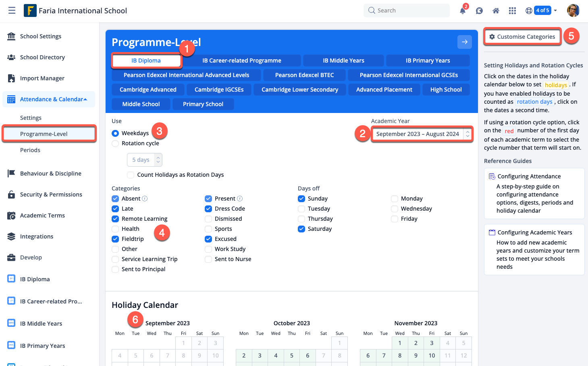Click the Develop briefcase icon

[11, 257]
